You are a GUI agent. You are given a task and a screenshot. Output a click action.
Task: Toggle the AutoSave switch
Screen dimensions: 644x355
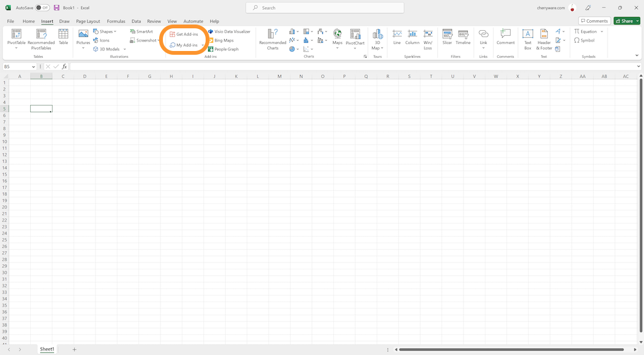pyautogui.click(x=42, y=8)
